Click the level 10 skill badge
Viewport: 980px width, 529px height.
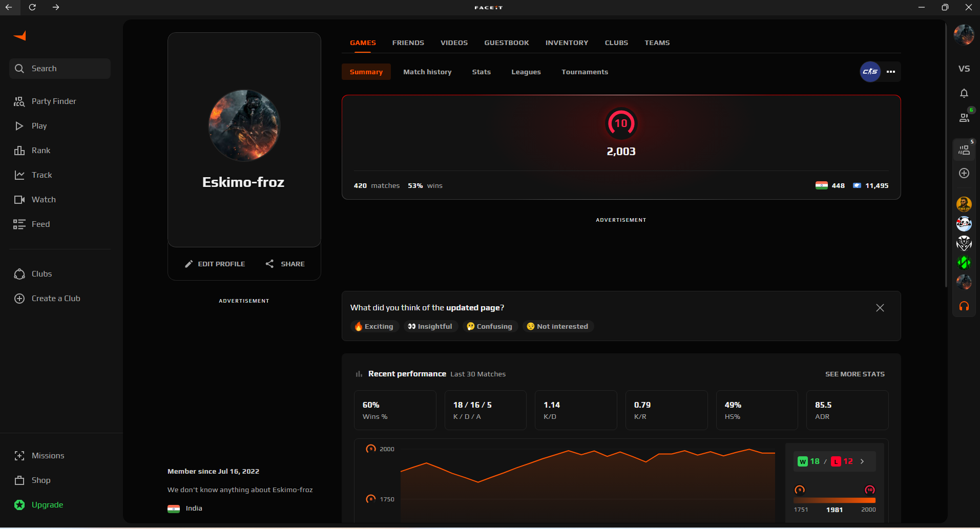click(x=621, y=123)
